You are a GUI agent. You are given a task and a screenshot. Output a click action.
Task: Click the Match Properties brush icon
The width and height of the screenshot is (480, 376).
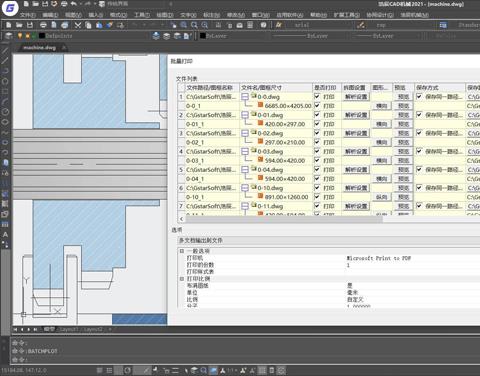110,25
